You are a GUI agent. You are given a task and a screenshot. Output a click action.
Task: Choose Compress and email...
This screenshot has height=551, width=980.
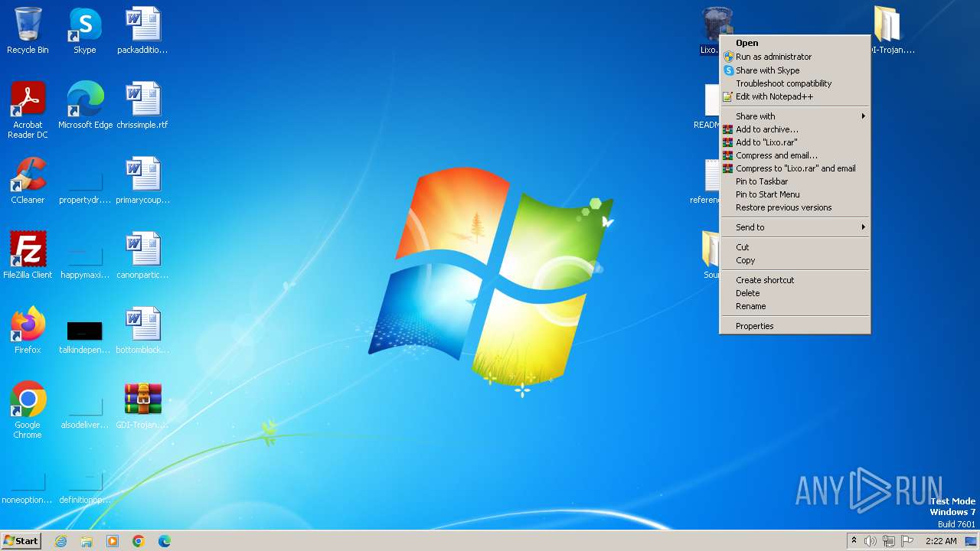[795, 155]
